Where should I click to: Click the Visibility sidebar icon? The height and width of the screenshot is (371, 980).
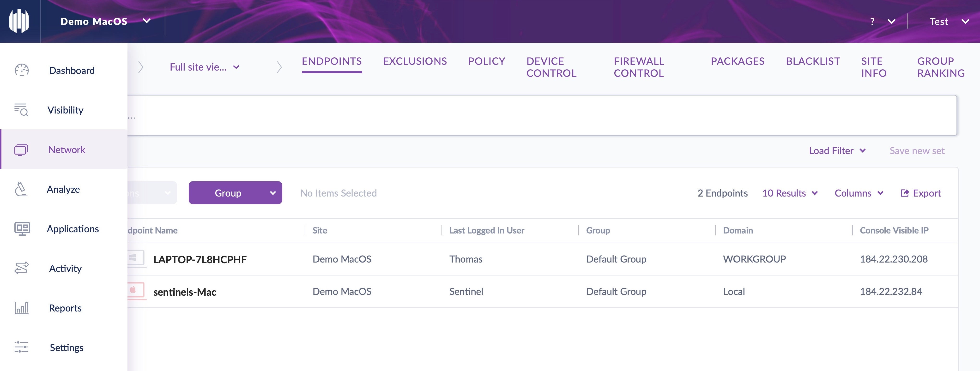click(x=22, y=109)
